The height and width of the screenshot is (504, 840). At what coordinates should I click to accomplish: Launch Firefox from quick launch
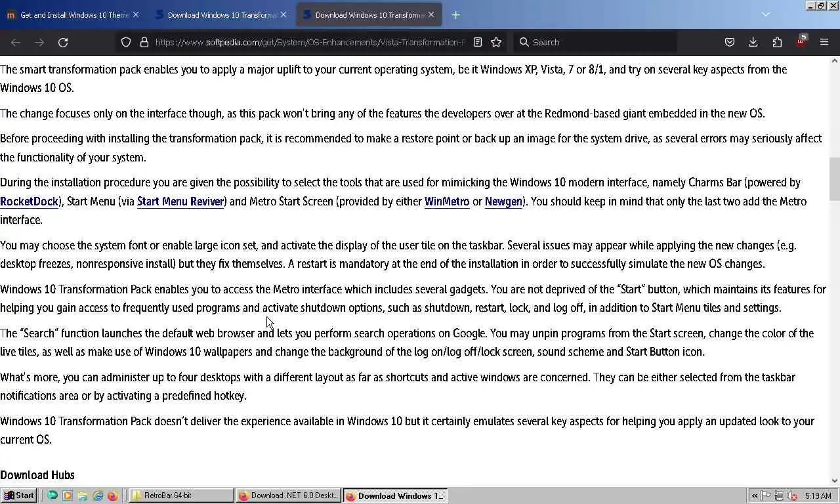pyautogui.click(x=113, y=495)
